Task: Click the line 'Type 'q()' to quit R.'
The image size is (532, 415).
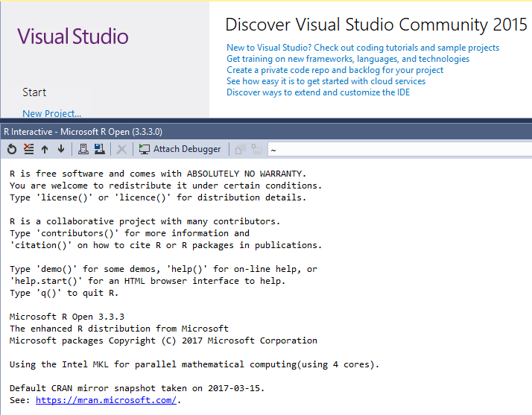Action: tap(64, 293)
